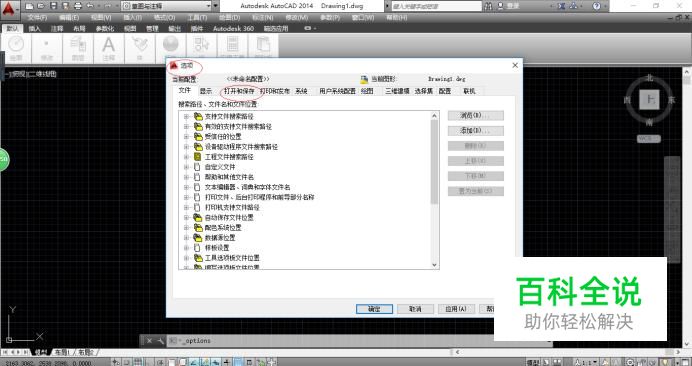Switch to the 参数化 ribbon tab

tap(105, 29)
